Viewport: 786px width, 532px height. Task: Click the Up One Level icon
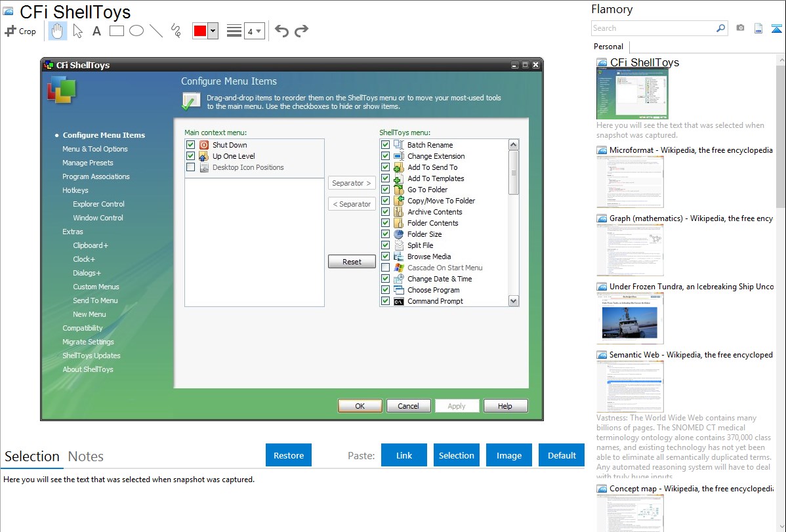[x=204, y=156]
